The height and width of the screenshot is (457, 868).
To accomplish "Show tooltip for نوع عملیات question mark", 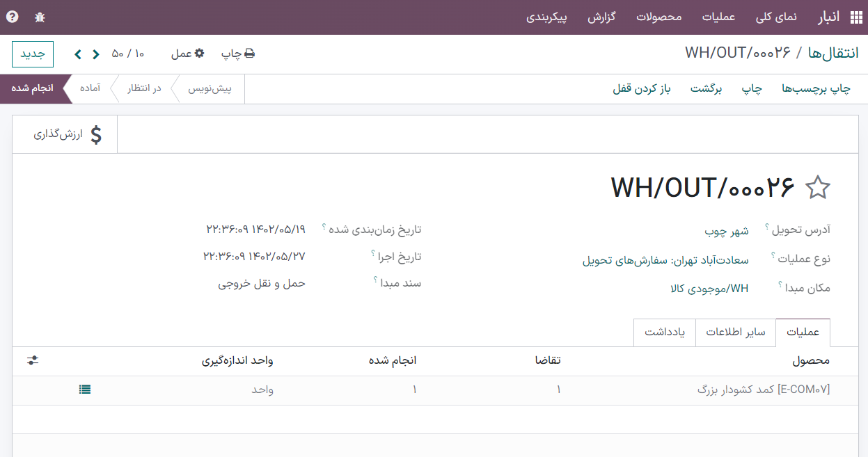I will 773,256.
